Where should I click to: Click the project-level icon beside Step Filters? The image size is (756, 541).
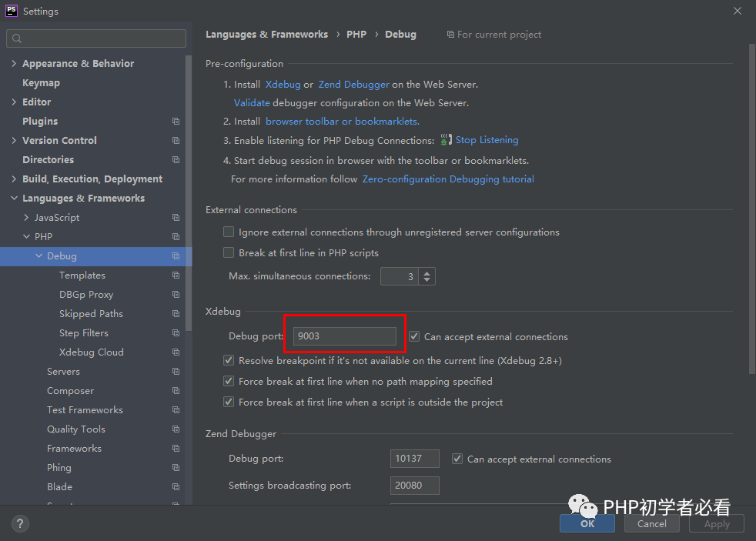pos(176,333)
